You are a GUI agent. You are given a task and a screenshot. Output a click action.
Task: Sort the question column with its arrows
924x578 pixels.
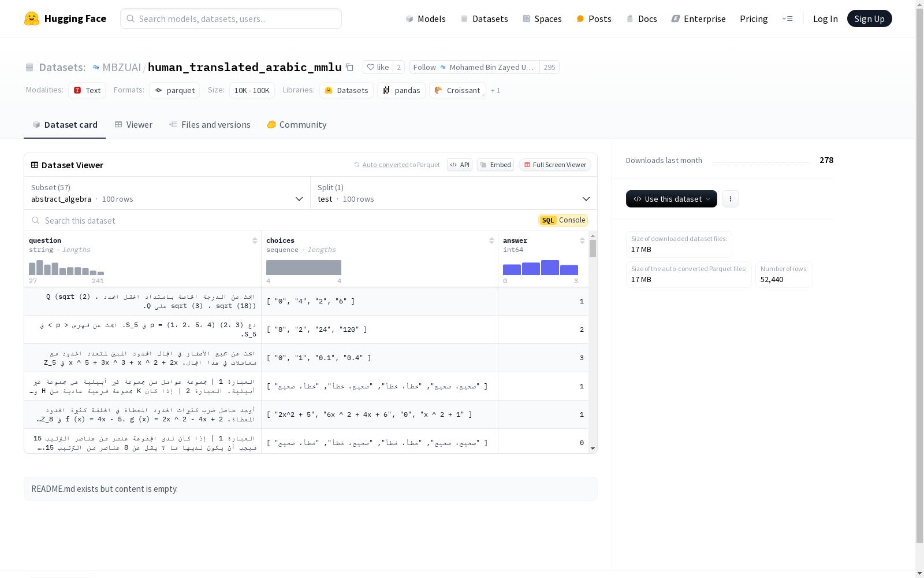pos(255,240)
